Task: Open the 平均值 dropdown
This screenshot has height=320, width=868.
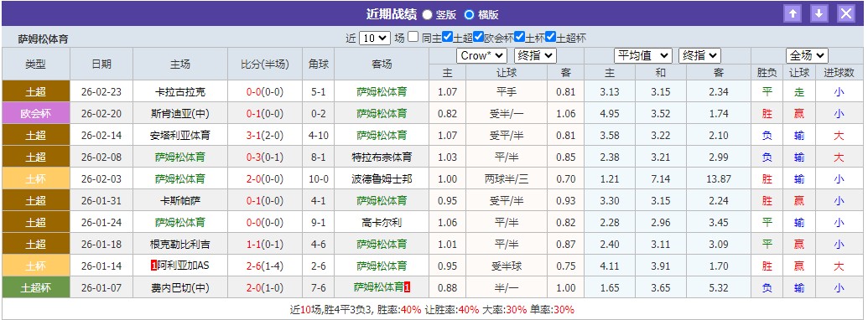Action: point(643,55)
